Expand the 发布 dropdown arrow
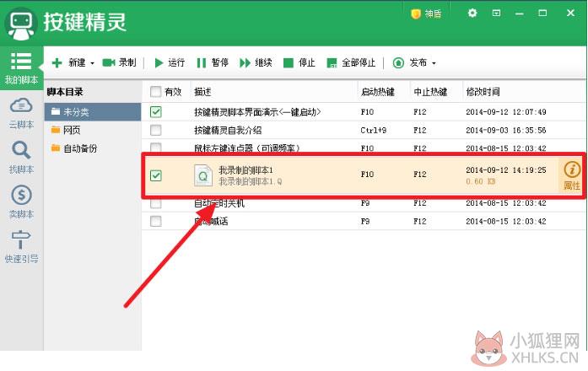The image size is (588, 371). (434, 63)
